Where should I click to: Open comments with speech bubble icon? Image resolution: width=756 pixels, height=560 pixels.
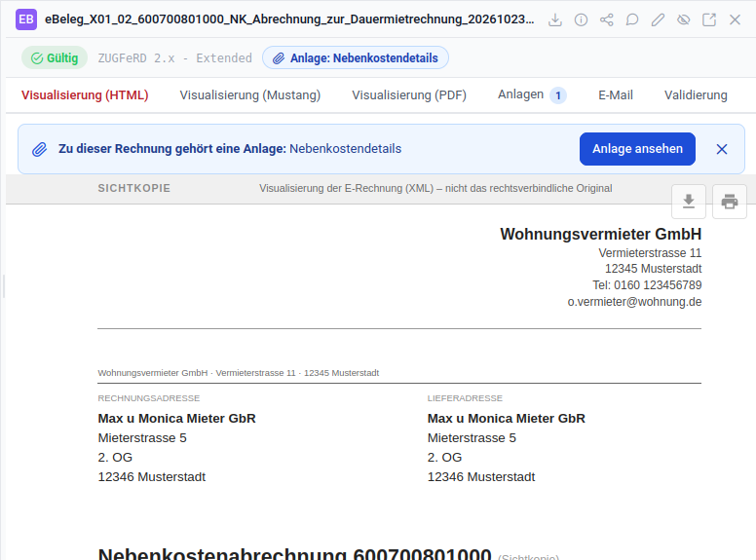[x=632, y=19]
